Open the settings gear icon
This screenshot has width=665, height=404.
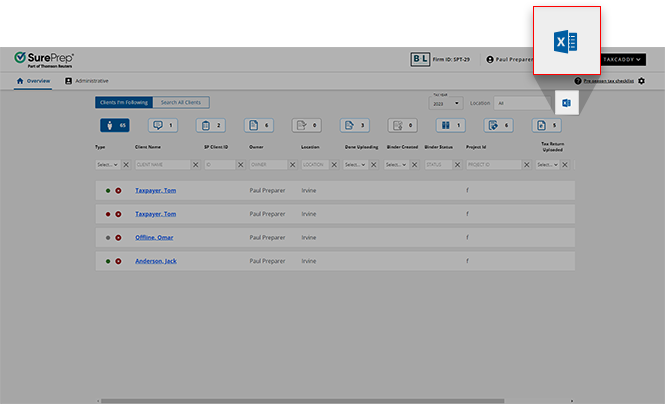641,80
